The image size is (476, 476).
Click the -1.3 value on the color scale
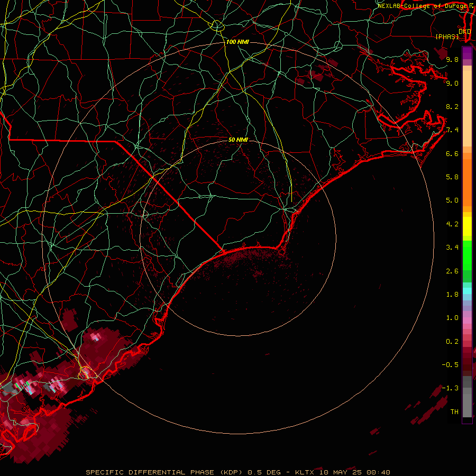tap(450, 388)
